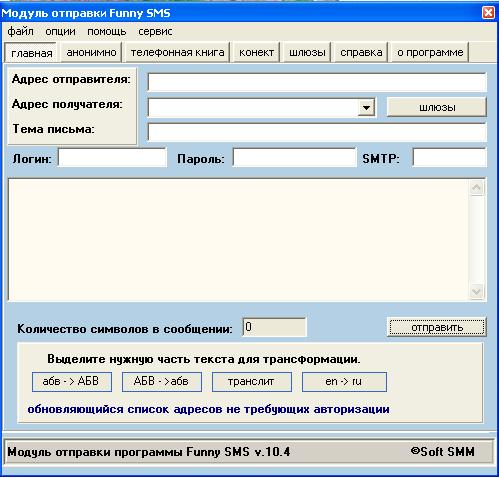Screen dimensions: 499x478
Task: Close the Funny SMS window
Action: [488, 13]
